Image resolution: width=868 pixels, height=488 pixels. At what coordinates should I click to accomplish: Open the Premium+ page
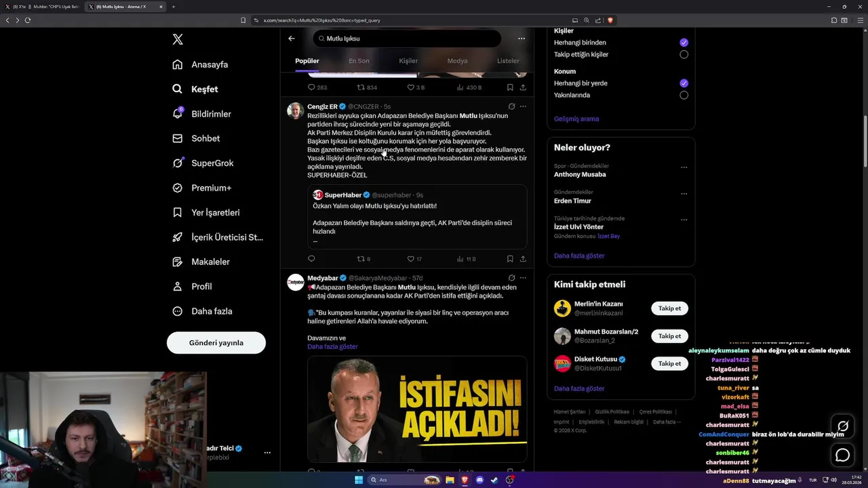(x=201, y=188)
